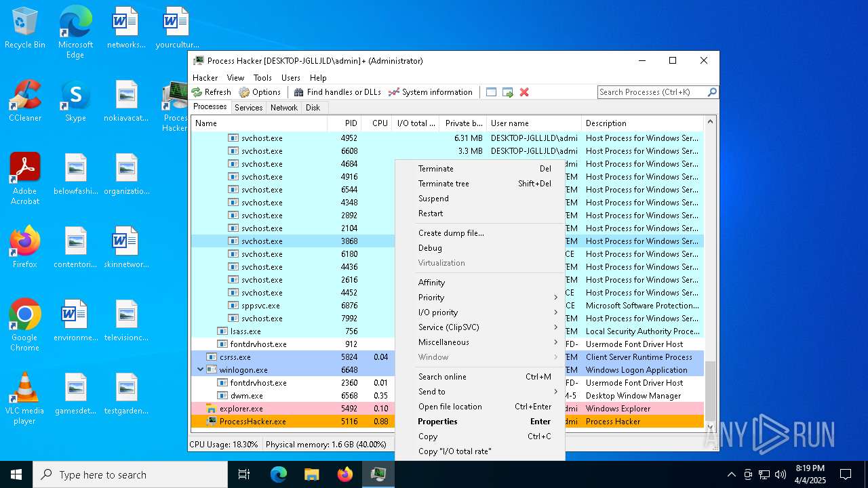Choose Search online menu entry
The image size is (868, 488).
pyautogui.click(x=480, y=377)
